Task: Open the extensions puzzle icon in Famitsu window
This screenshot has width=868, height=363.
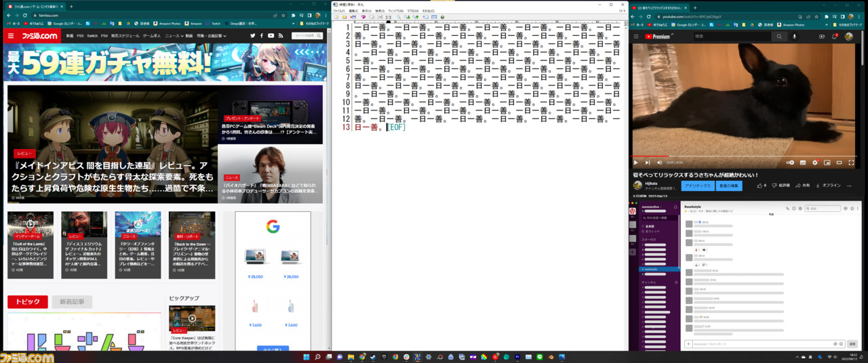Action: 294,15
